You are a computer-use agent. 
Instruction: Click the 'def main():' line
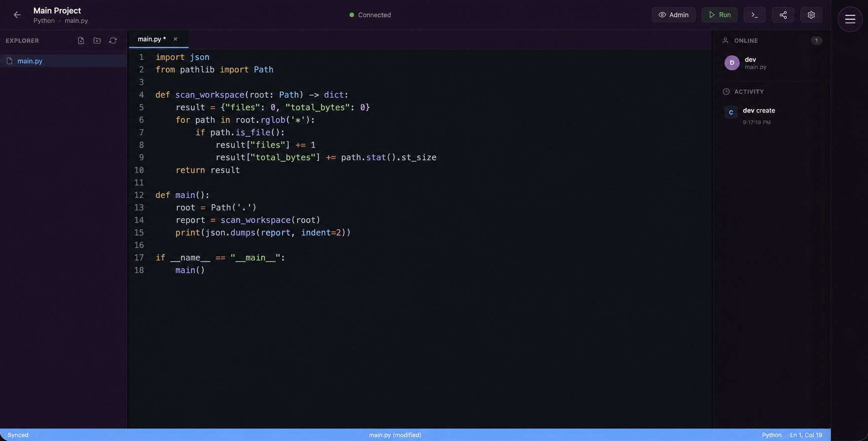click(183, 195)
